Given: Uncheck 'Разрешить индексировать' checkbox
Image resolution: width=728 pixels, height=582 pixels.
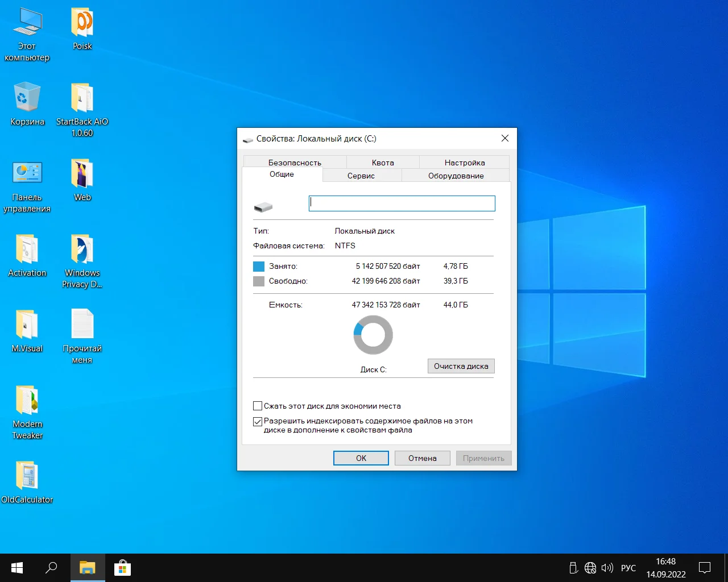Looking at the screenshot, I should [x=258, y=421].
